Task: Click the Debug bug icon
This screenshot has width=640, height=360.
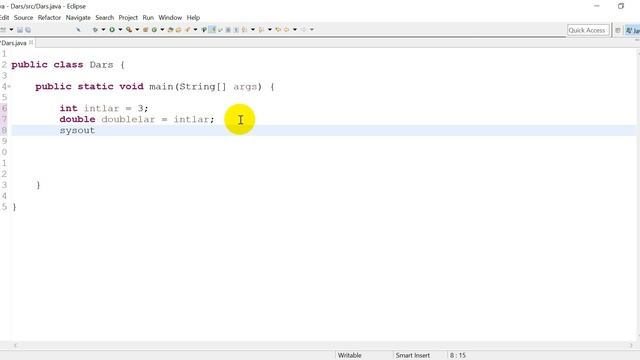Action: coord(95,29)
